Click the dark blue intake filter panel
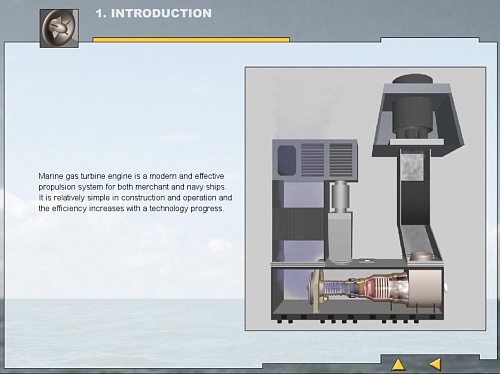Image resolution: width=500 pixels, height=374 pixels. point(287,161)
